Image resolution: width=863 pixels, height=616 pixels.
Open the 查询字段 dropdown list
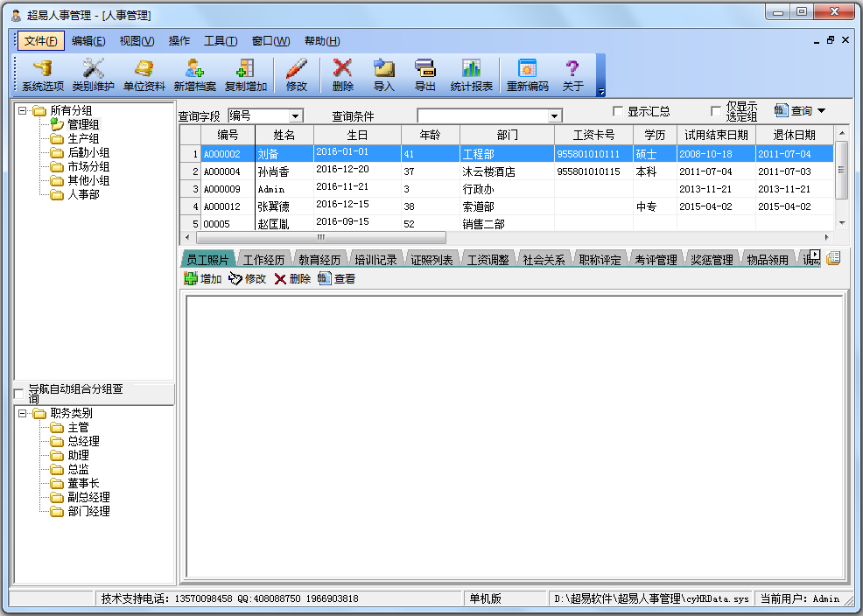(295, 115)
